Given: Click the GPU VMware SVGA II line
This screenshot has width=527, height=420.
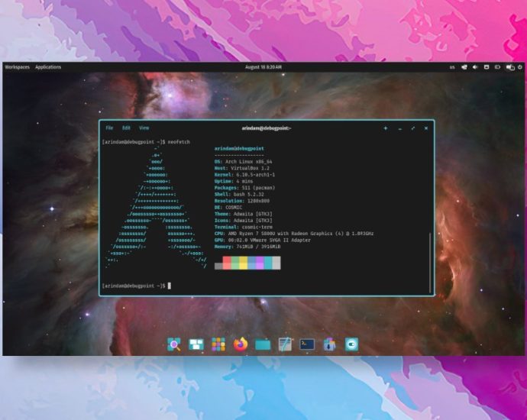Looking at the screenshot, I should point(263,241).
